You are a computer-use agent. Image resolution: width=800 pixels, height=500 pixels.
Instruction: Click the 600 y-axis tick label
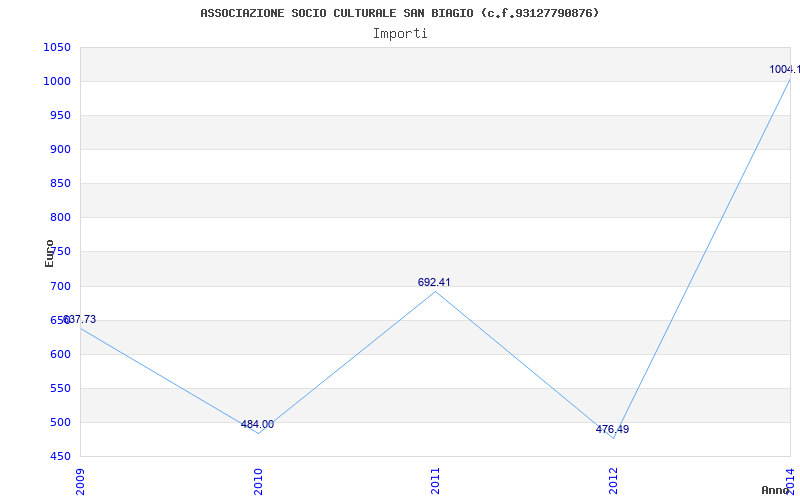coord(60,355)
